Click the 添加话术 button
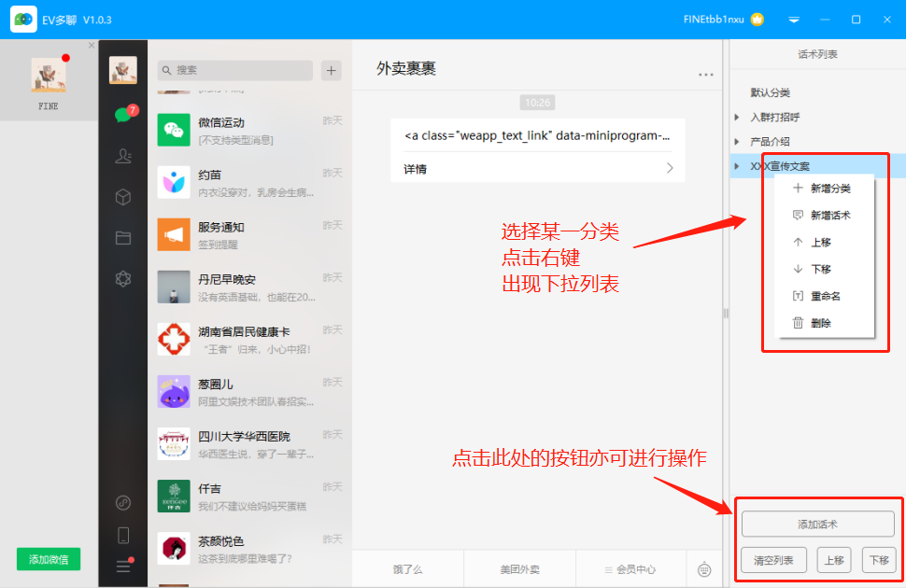 816,525
